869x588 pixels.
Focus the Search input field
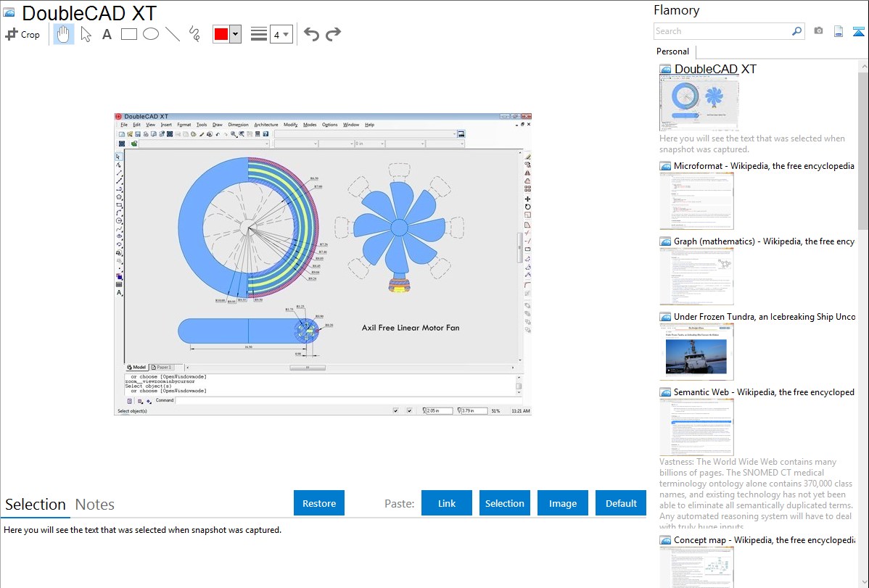pyautogui.click(x=722, y=31)
